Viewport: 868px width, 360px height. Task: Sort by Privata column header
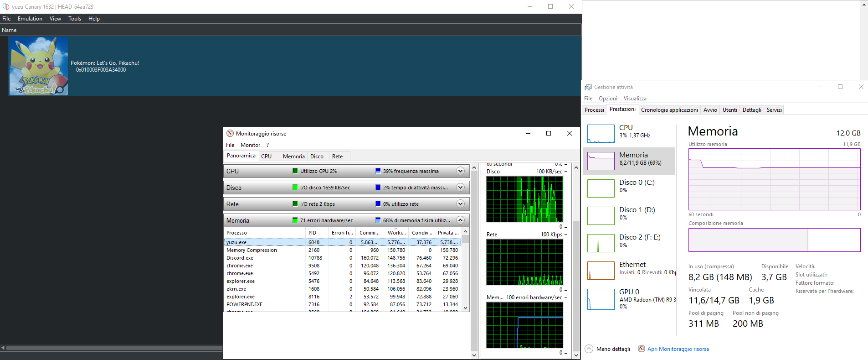(448, 233)
